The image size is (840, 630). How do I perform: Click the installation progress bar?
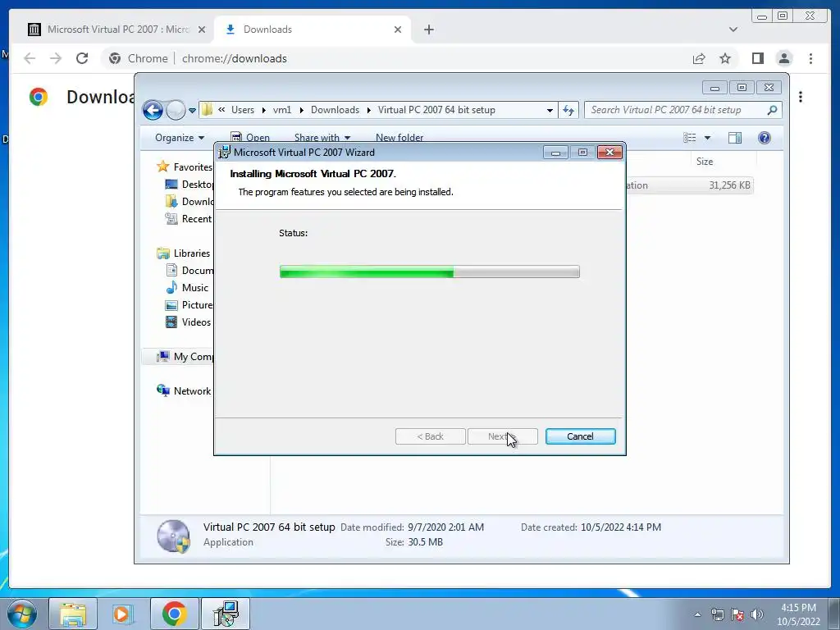429,272
